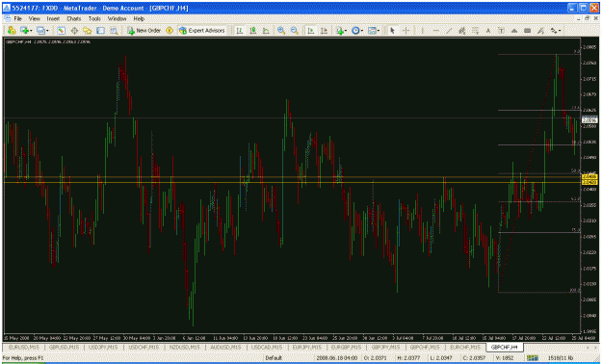
Task: Expand the new chart dropdown arrow
Action: [x=31, y=31]
